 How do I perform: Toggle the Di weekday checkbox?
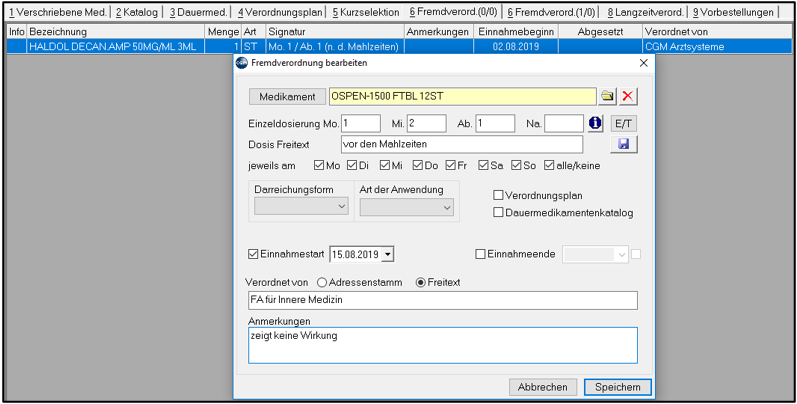tap(352, 166)
